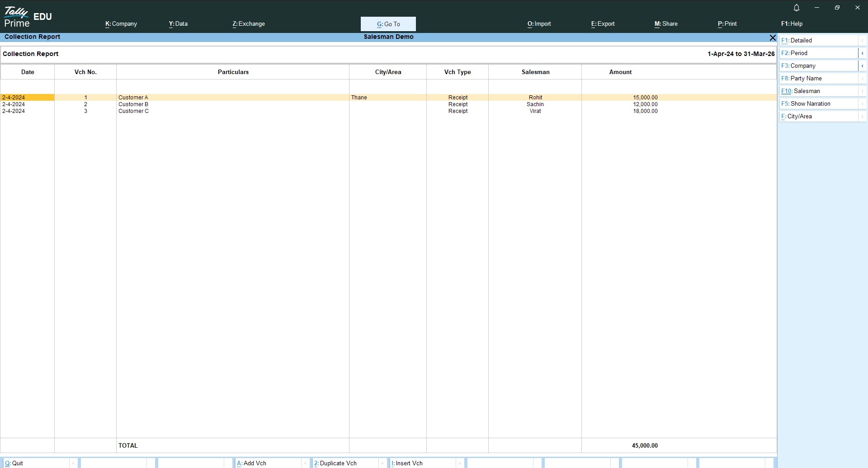Image resolution: width=868 pixels, height=468 pixels.
Task: Open the E: Export menu
Action: 603,24
